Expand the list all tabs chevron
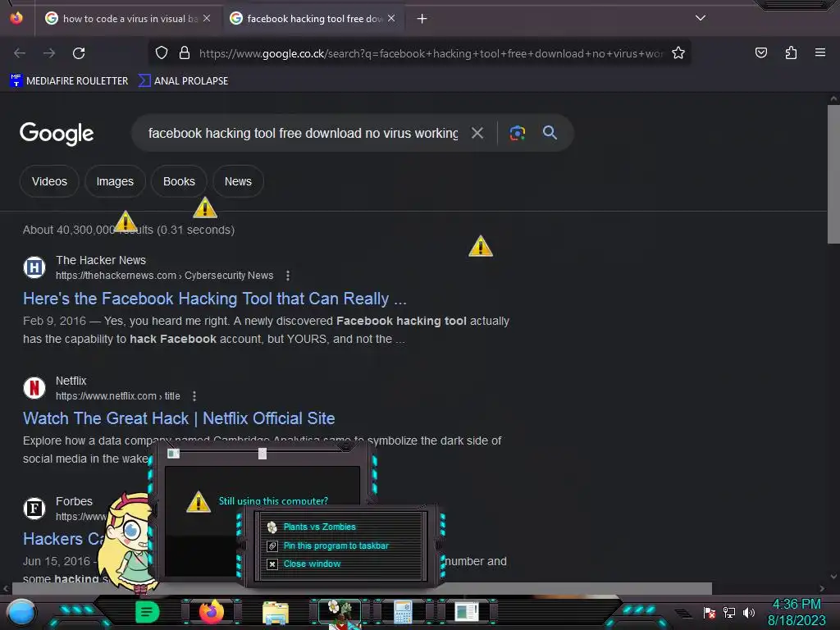Image resolution: width=840 pixels, height=630 pixels. point(701,18)
